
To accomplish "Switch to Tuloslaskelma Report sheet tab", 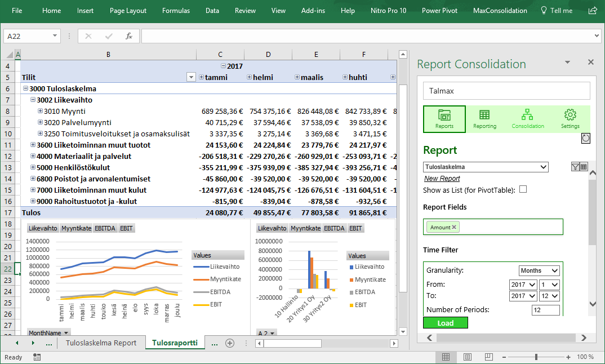I will (101, 343).
